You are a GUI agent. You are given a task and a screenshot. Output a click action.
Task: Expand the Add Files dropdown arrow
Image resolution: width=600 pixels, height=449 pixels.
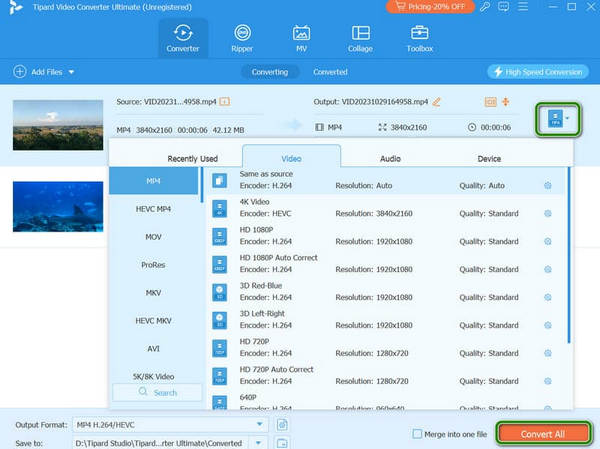[71, 72]
